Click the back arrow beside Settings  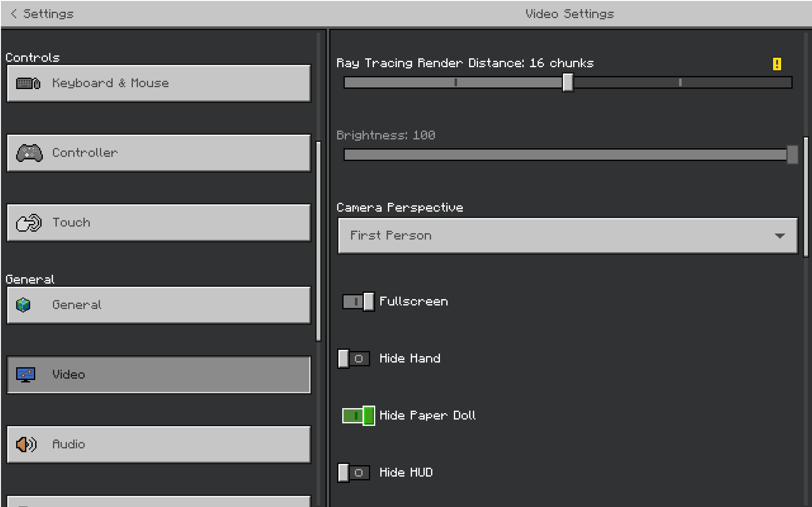pos(14,14)
